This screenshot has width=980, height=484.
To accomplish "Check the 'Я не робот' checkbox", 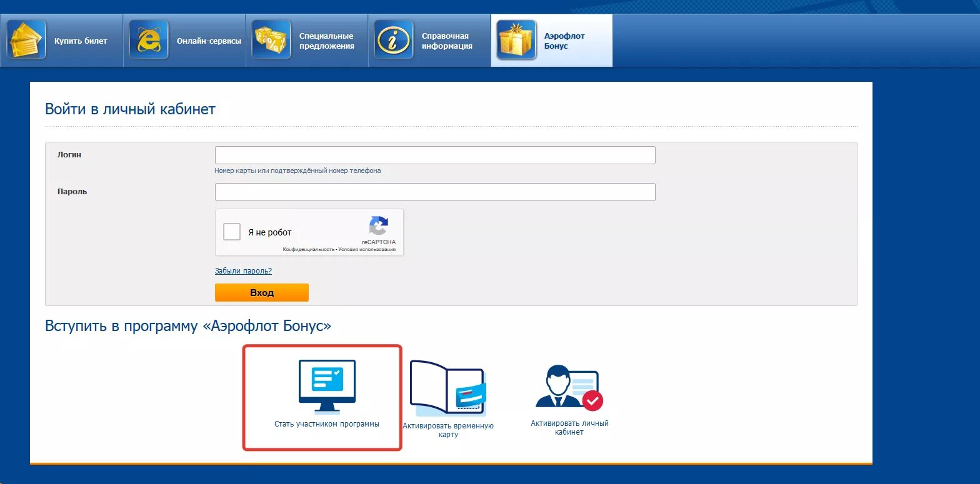I will (x=232, y=232).
